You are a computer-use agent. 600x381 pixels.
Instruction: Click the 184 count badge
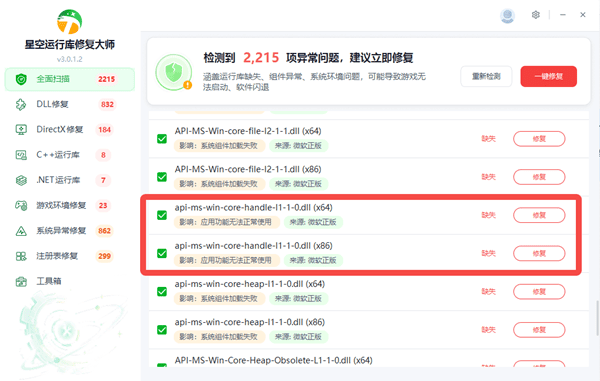click(104, 130)
